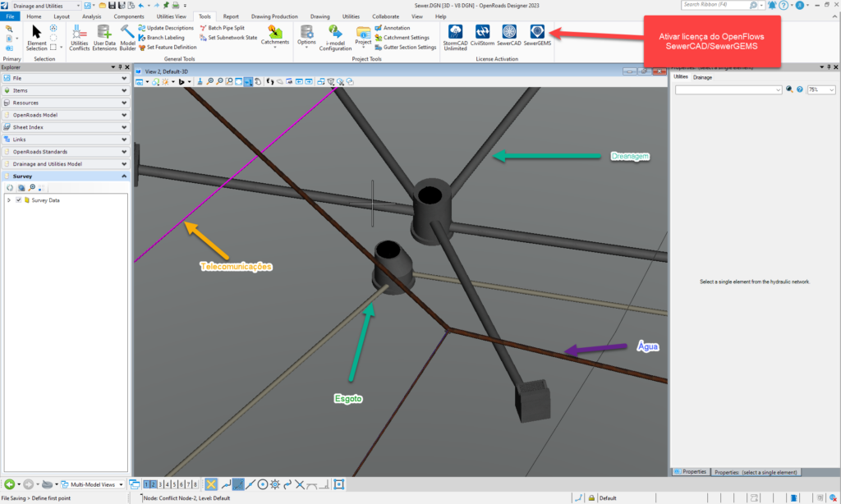Viewport: 841px width, 504px height.
Task: Undo the last action
Action: tap(141, 6)
